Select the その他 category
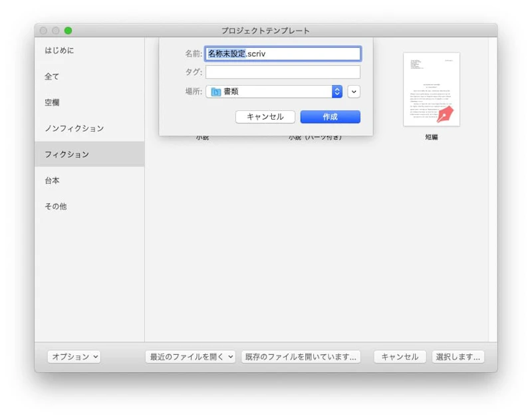This screenshot has height=418, width=532. 57,206
